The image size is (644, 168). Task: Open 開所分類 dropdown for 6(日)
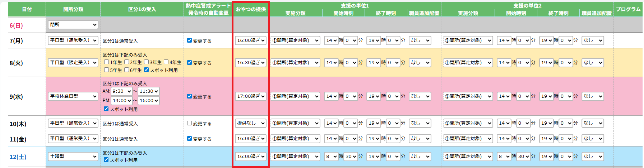(x=73, y=25)
